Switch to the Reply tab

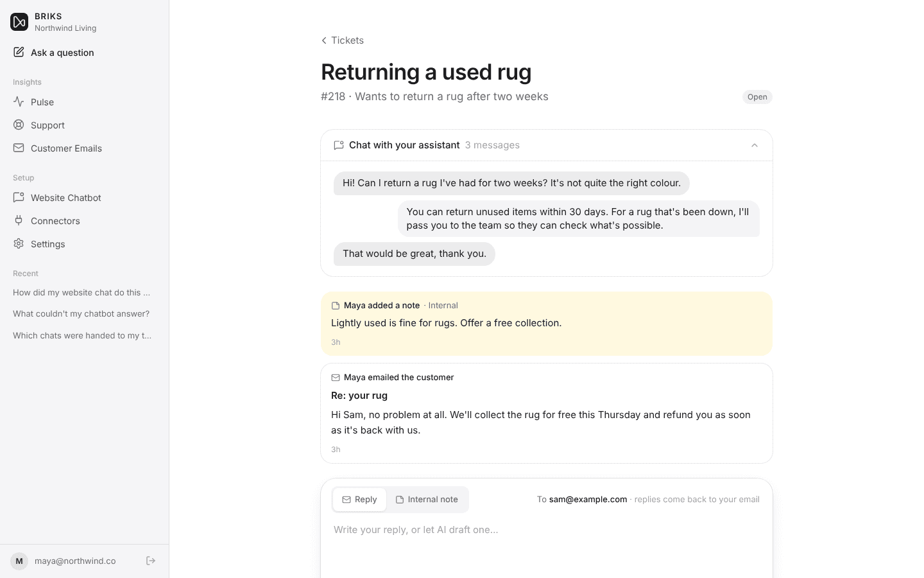click(x=359, y=500)
